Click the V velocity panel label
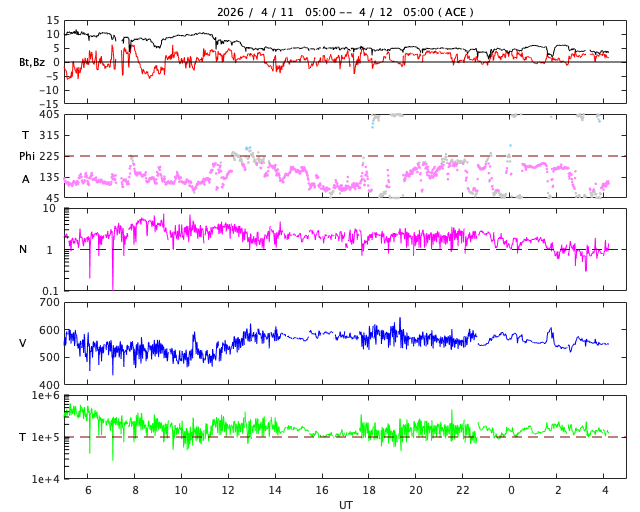 tap(23, 343)
